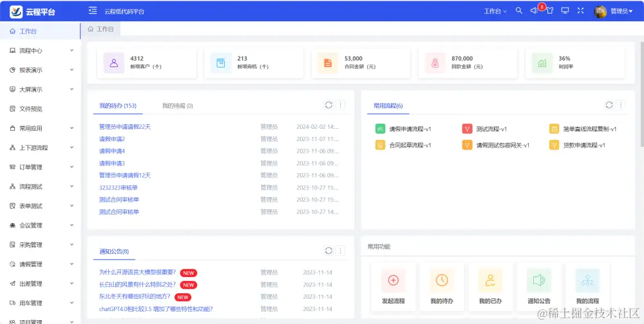The image size is (644, 324).
Task: Expand 常用应用 sidebar menu
Action: (x=40, y=128)
